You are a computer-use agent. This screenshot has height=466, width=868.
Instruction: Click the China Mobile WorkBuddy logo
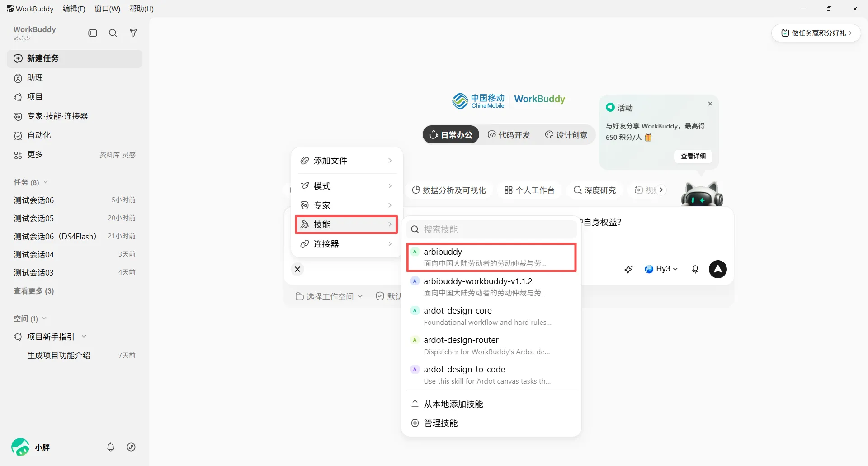509,101
